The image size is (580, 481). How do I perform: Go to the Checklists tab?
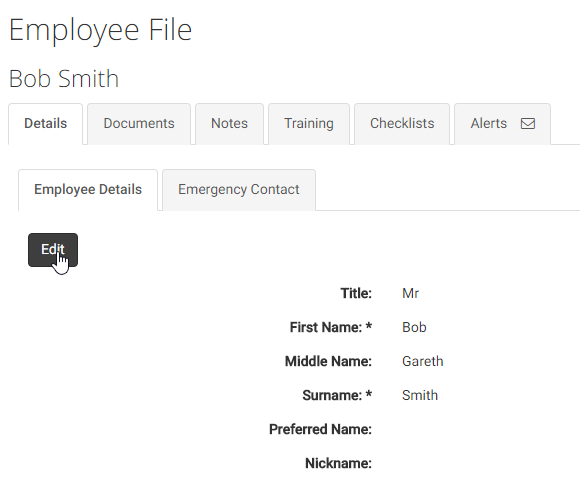tap(402, 124)
